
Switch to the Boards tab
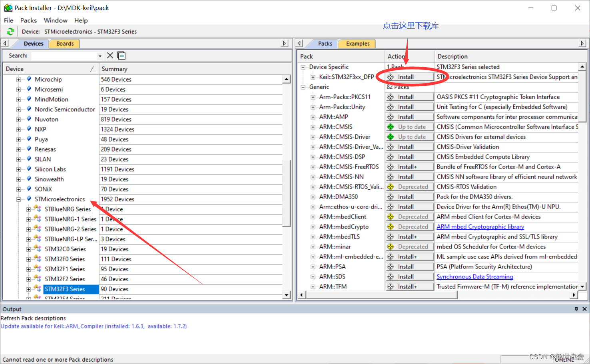[65, 44]
